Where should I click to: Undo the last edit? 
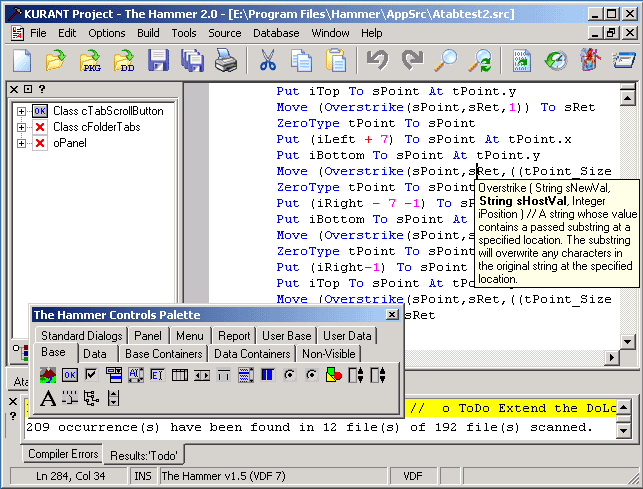377,60
